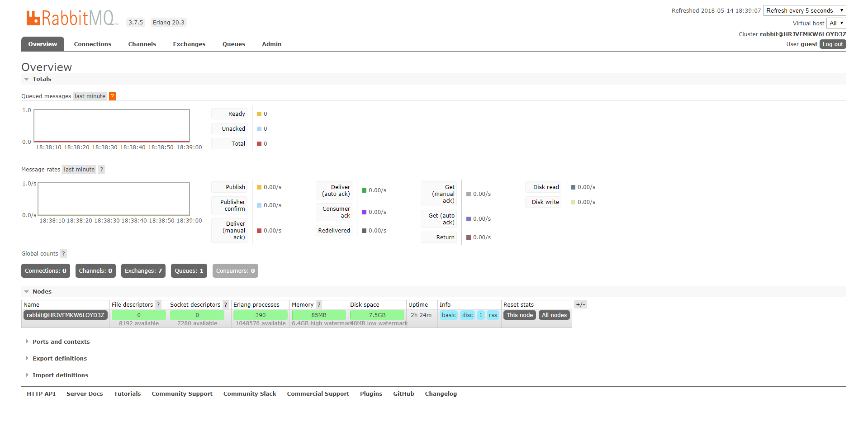
Task: Reset stats for All nodes
Action: coord(555,315)
